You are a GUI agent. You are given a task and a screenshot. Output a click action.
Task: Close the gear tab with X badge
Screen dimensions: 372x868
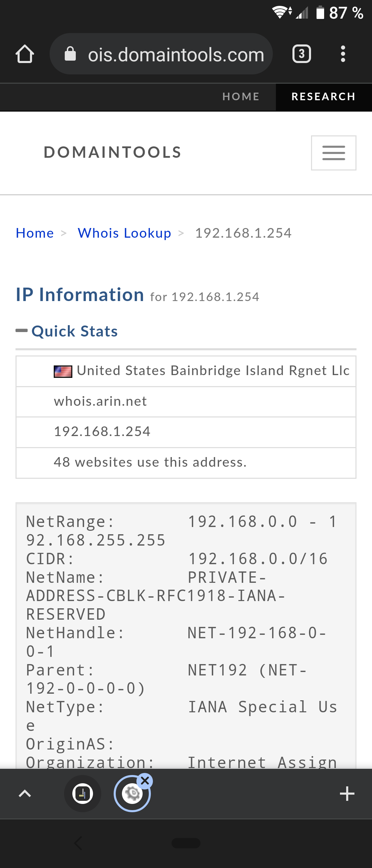[145, 781]
